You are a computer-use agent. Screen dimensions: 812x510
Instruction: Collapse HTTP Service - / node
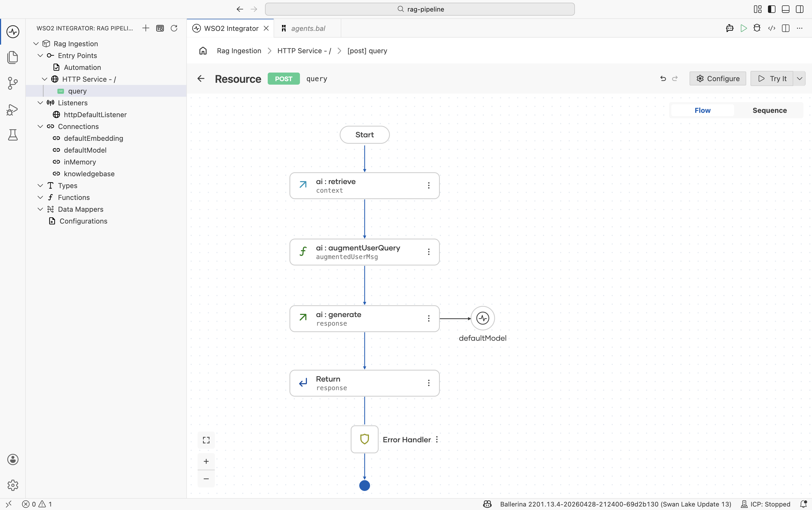coord(45,79)
